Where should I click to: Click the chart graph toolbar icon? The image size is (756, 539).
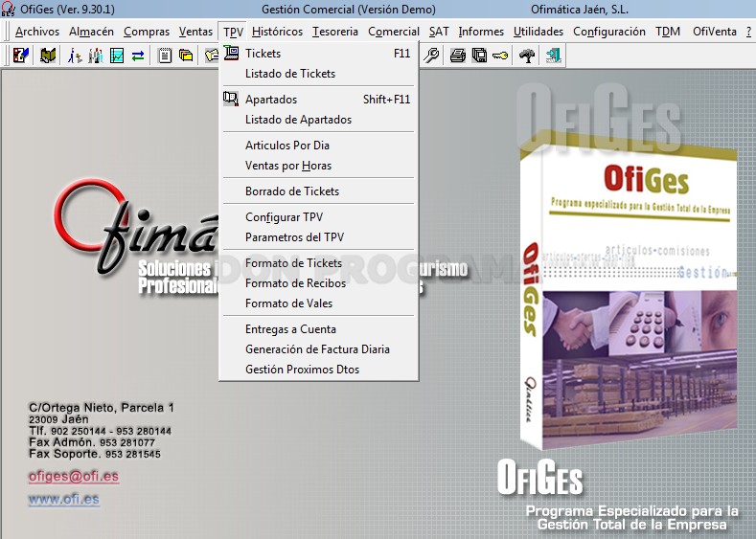(x=117, y=56)
